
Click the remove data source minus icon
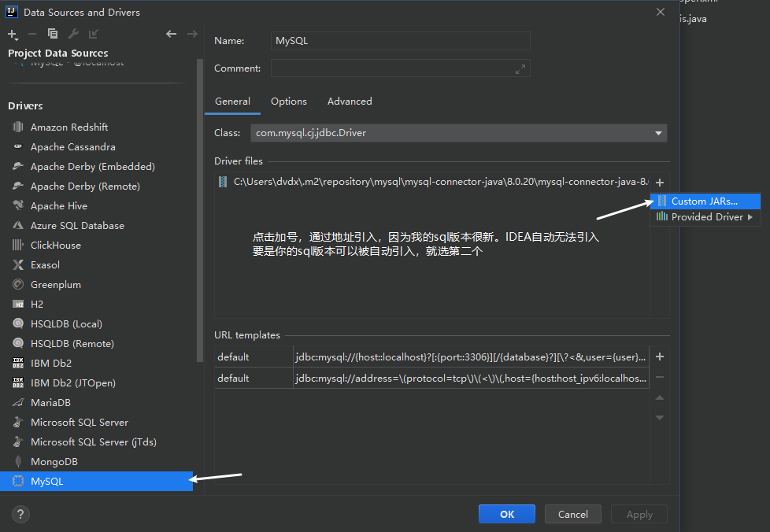point(32,34)
